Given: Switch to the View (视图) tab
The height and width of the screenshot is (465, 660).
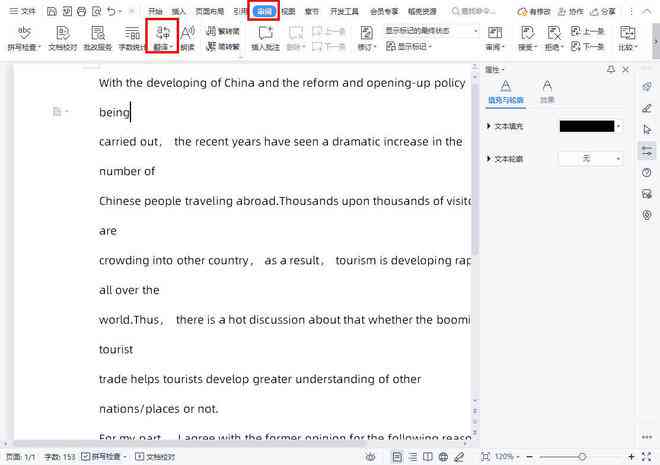Looking at the screenshot, I should pyautogui.click(x=288, y=11).
